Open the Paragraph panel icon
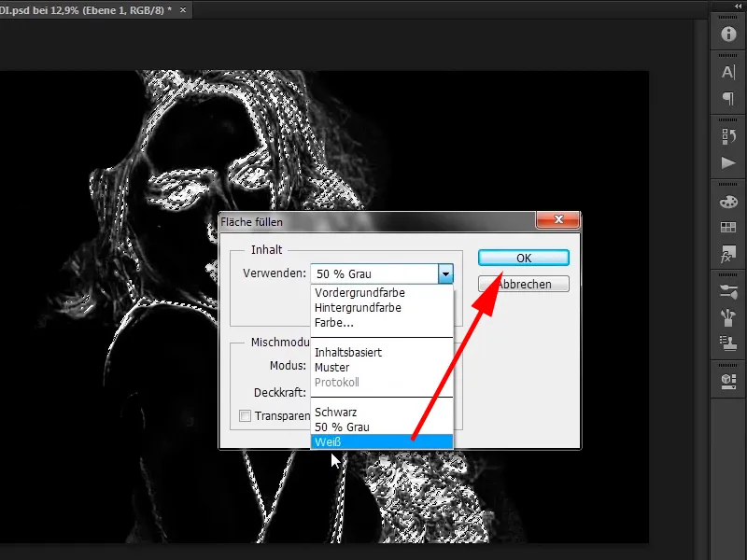Screen dimensions: 747x560 click(x=728, y=99)
